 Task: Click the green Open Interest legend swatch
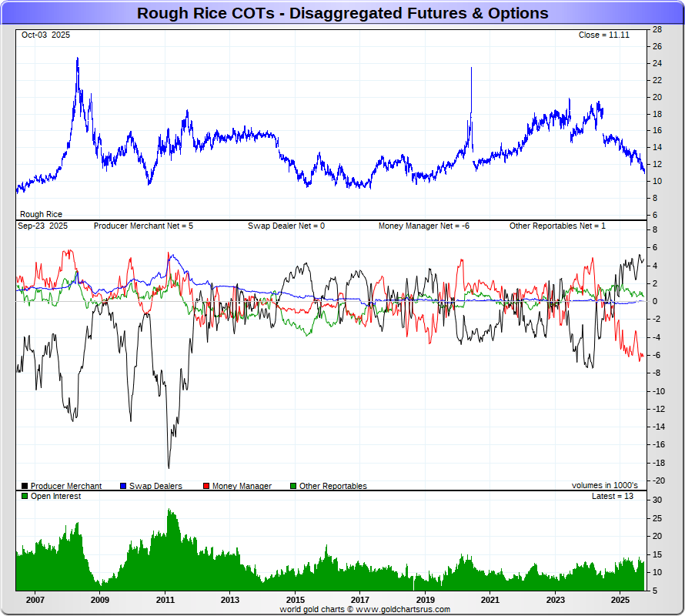click(x=25, y=496)
